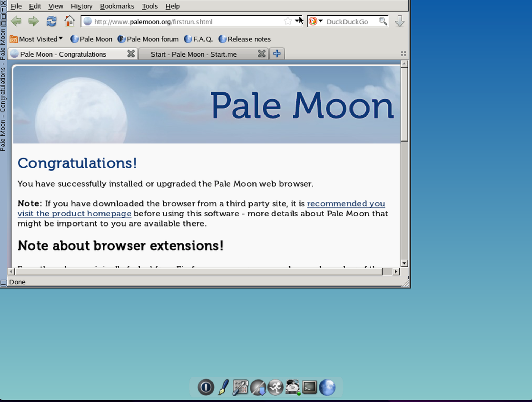Open a new tab with plus button
532x402 pixels.
(x=277, y=54)
